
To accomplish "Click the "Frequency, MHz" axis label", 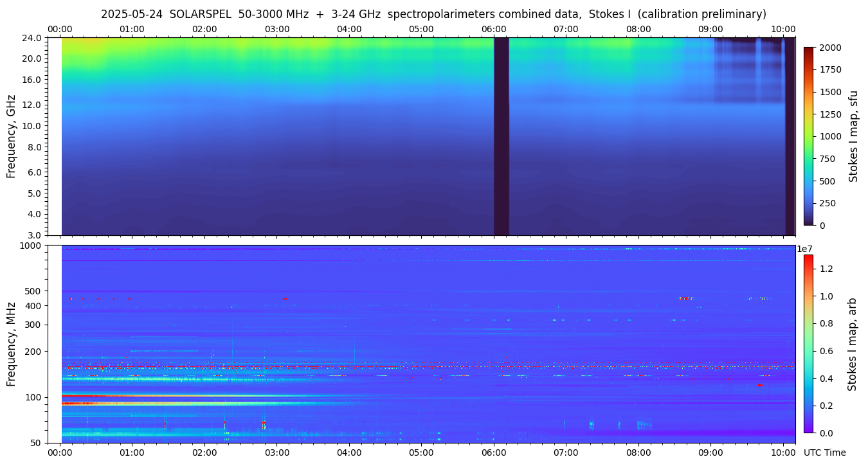I will [x=11, y=344].
